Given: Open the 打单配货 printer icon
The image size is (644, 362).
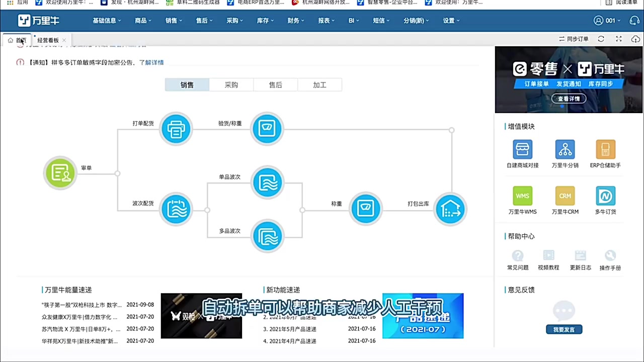Looking at the screenshot, I should 176,129.
